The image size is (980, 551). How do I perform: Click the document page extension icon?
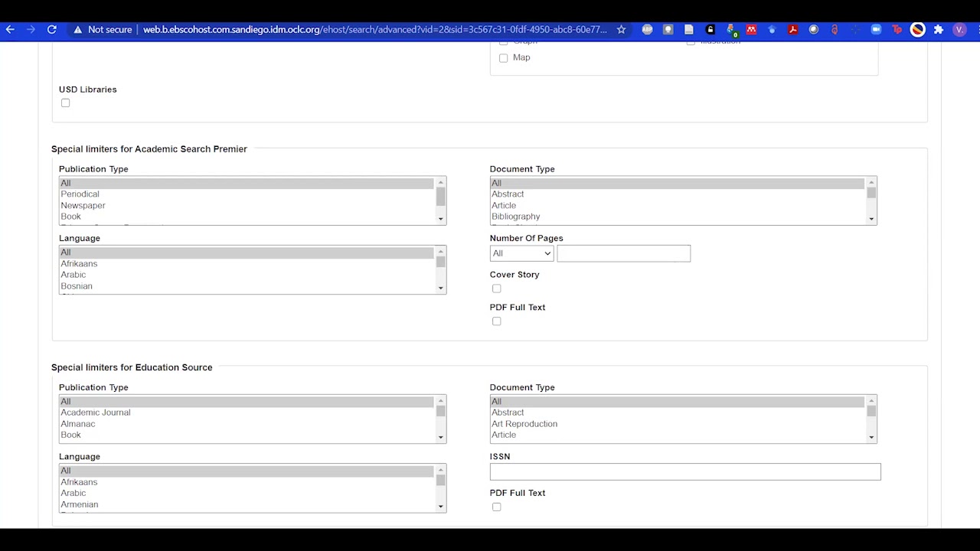click(x=689, y=30)
